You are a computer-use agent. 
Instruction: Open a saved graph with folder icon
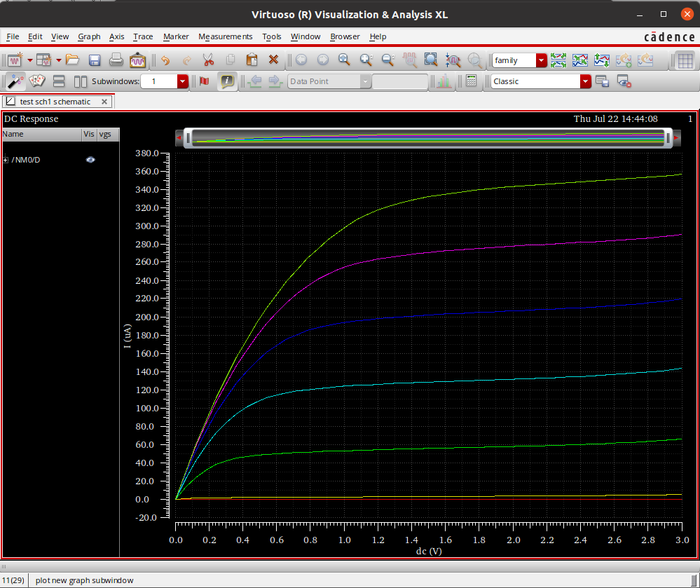pyautogui.click(x=72, y=60)
